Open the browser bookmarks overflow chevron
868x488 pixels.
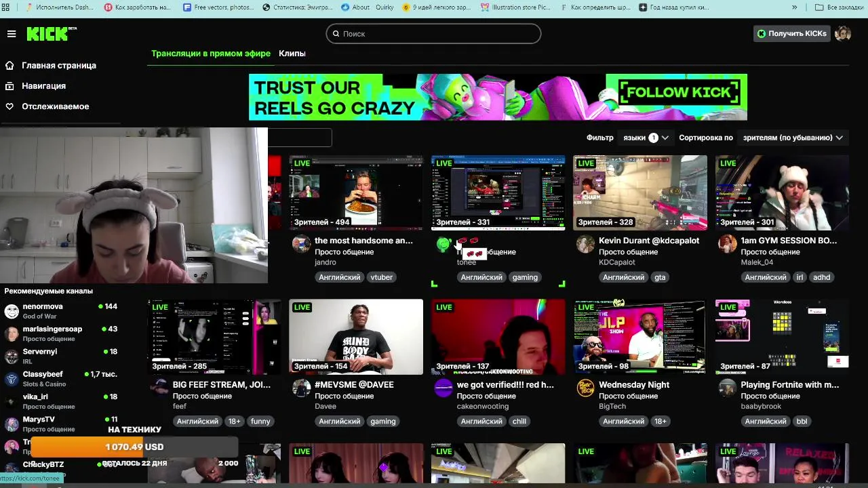794,7
